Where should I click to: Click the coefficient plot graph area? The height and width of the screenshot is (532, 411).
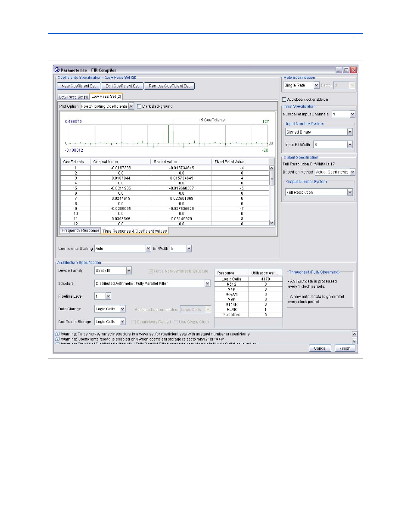(168, 135)
